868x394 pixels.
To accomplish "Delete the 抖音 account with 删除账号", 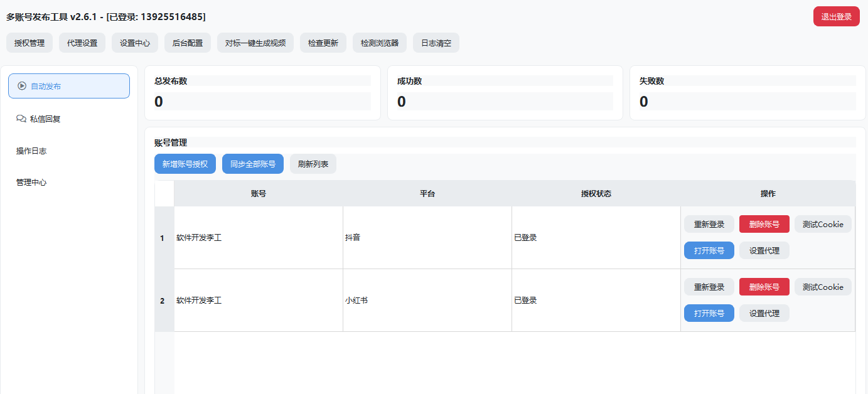I will pos(764,225).
